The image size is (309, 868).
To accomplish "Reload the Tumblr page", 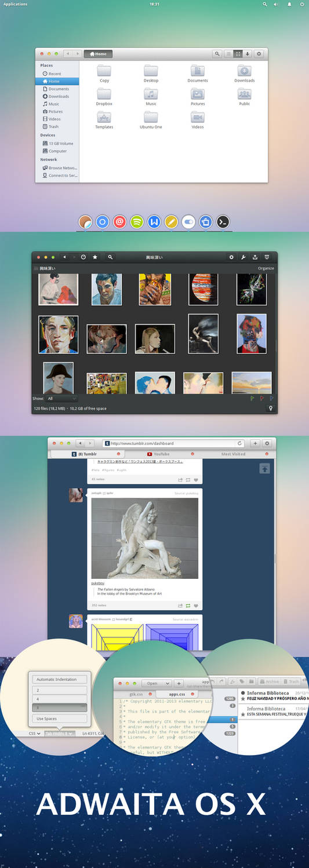I will (x=239, y=443).
